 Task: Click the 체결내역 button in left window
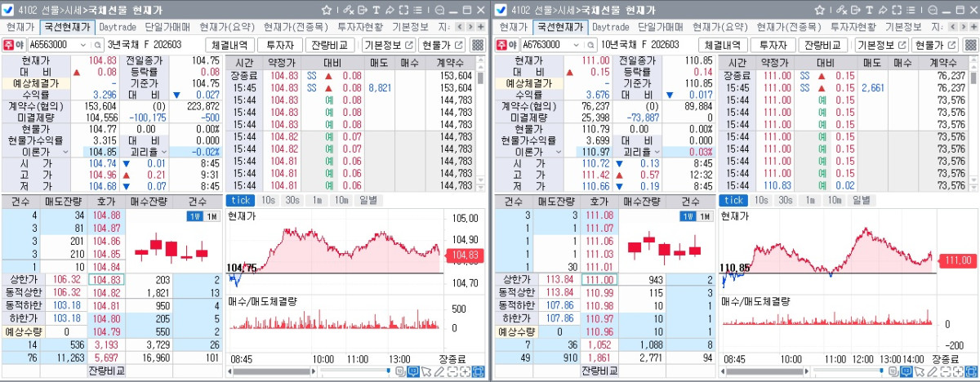coord(229,45)
